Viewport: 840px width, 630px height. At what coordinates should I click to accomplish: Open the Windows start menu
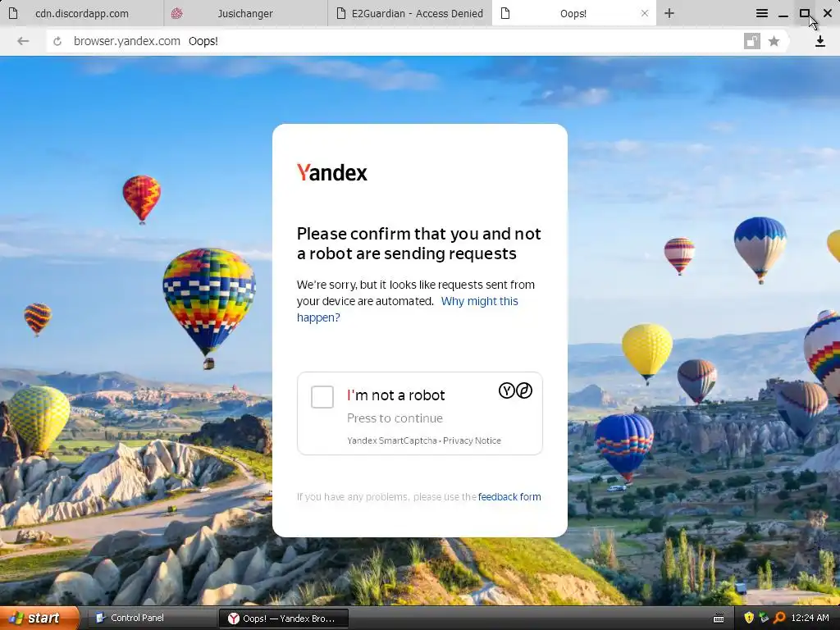[x=39, y=619]
